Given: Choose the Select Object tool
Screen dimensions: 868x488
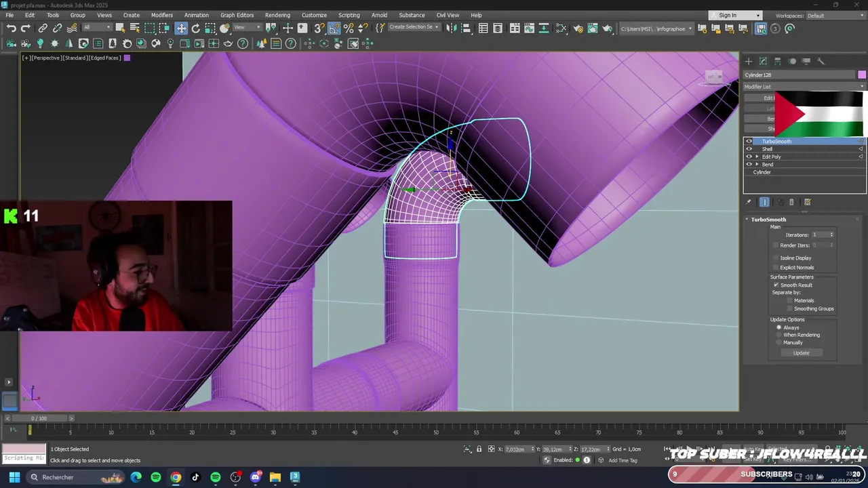Looking at the screenshot, I should [120, 28].
